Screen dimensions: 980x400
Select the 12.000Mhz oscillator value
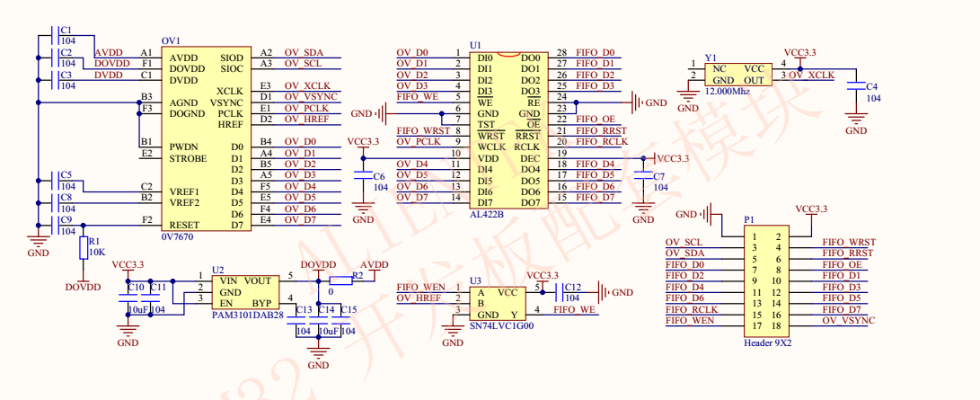[728, 92]
